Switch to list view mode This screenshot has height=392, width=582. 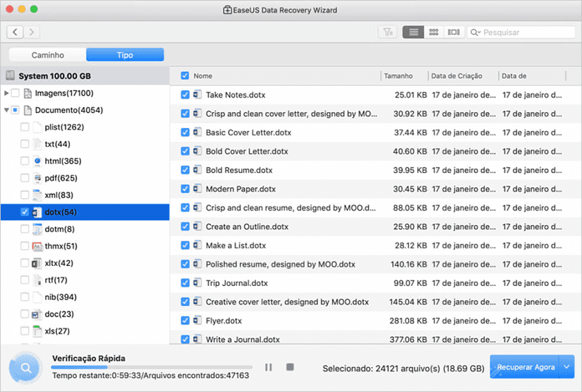(413, 33)
